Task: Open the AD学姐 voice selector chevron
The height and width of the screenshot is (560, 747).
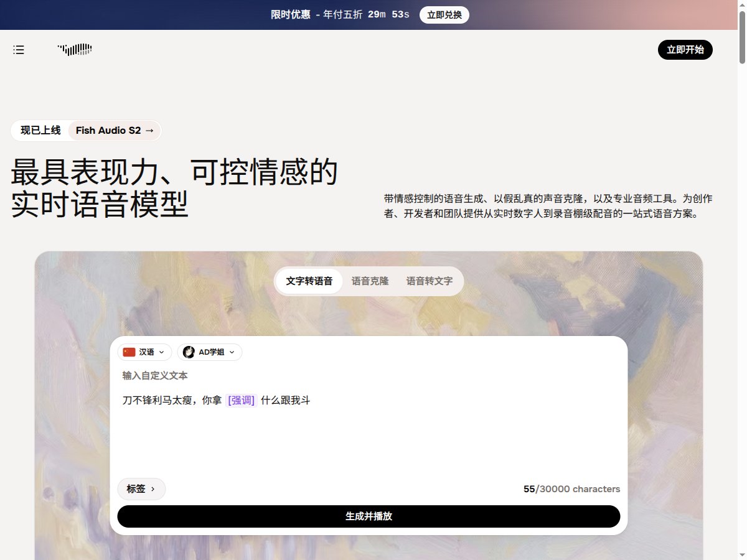Action: (x=232, y=352)
